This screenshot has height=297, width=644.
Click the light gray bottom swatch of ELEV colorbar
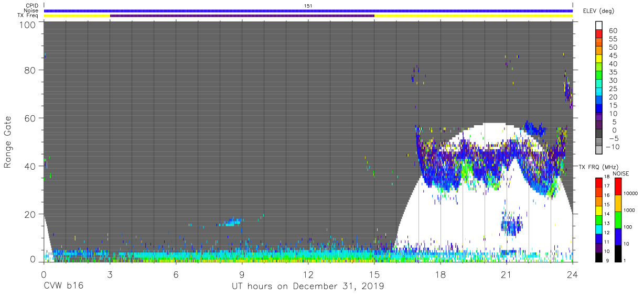[x=599, y=149]
